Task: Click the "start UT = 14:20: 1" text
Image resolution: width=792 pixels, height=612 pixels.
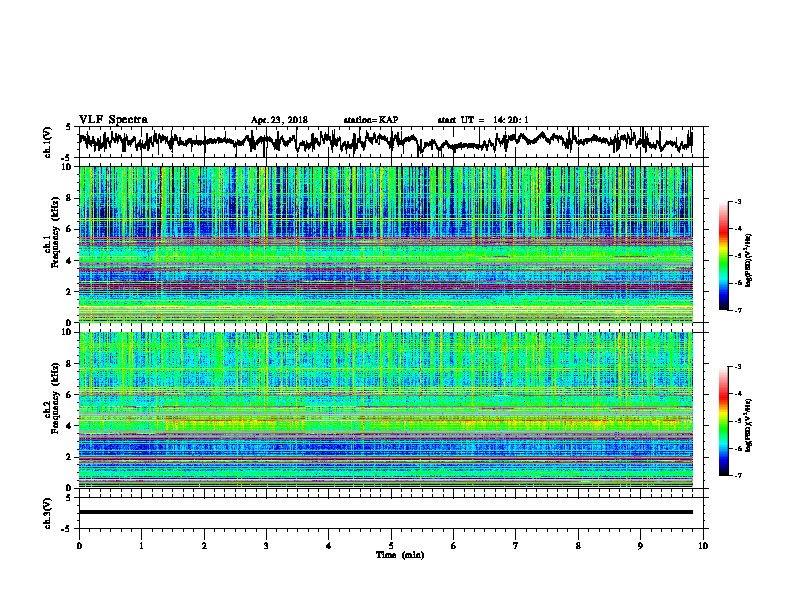Action: [483, 120]
